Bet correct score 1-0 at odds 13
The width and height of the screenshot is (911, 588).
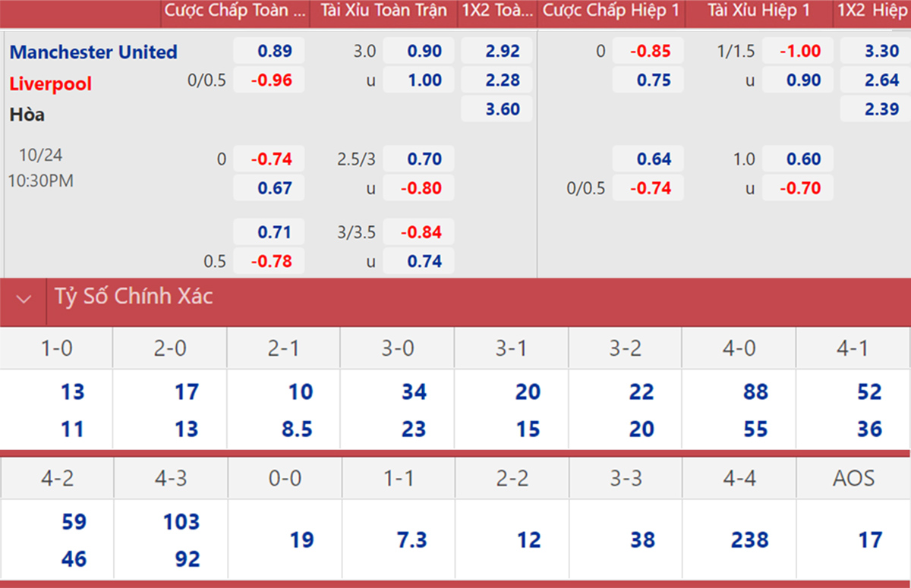[x=72, y=392]
